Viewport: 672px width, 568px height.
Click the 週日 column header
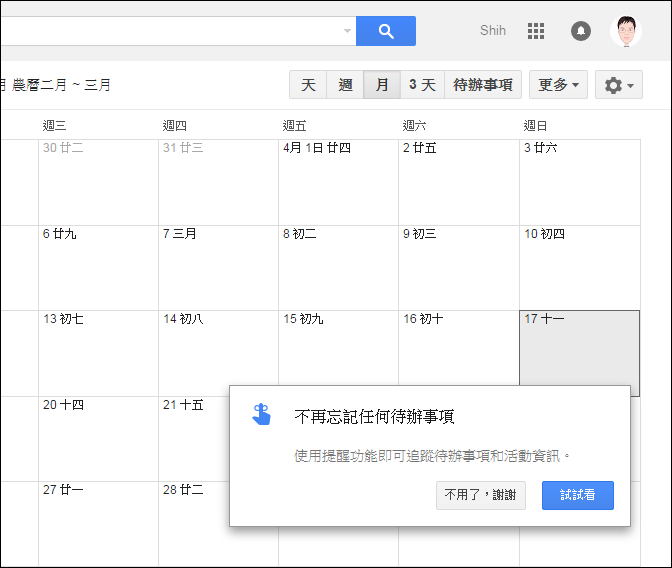535,126
